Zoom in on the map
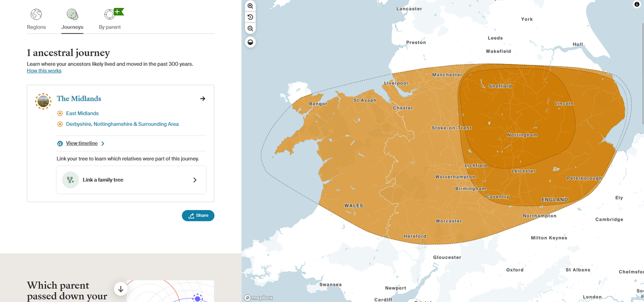 [x=250, y=6]
